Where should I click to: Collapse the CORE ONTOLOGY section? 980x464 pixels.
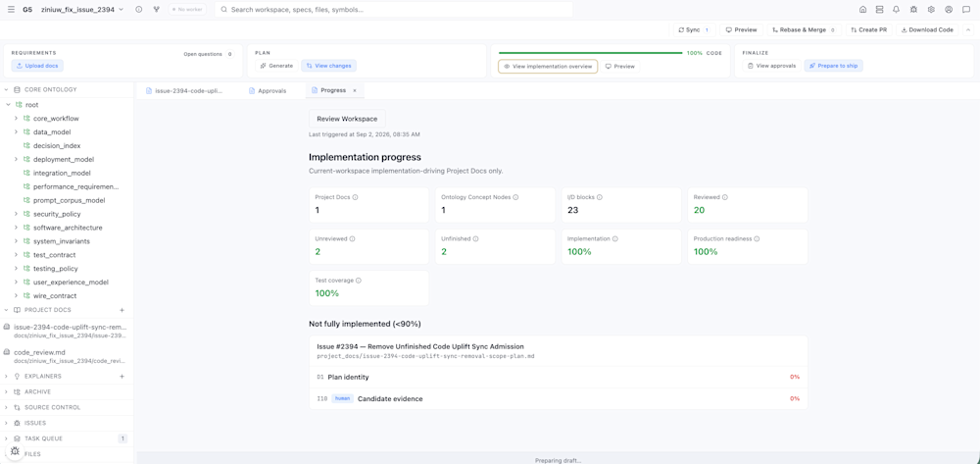coord(6,89)
